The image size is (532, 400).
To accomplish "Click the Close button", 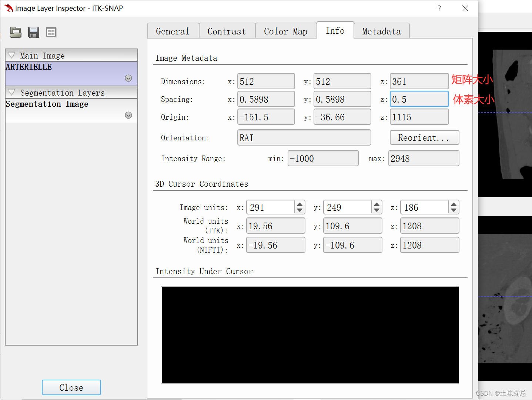I will point(71,387).
